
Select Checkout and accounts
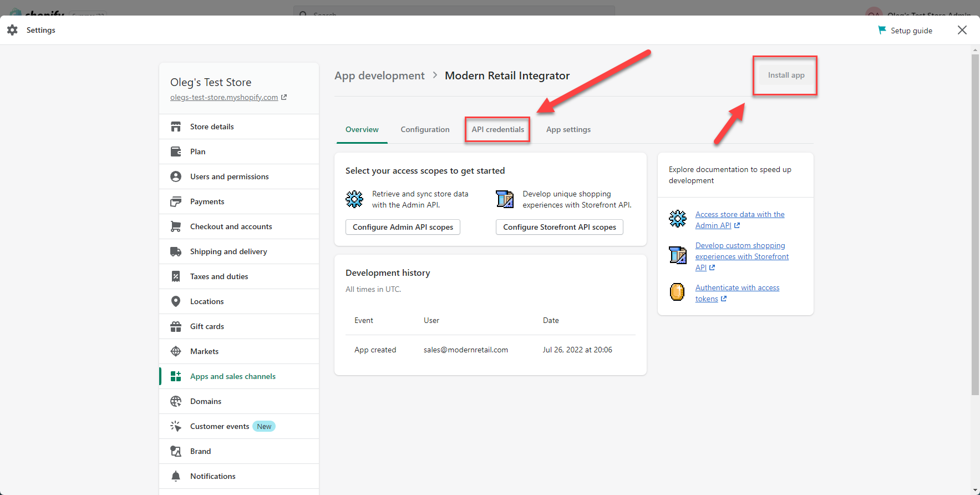239,226
